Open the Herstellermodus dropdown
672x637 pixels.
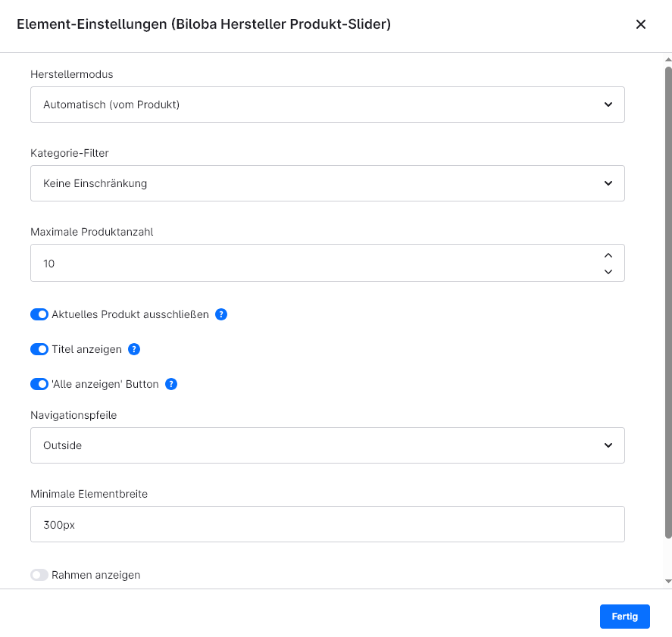[327, 105]
